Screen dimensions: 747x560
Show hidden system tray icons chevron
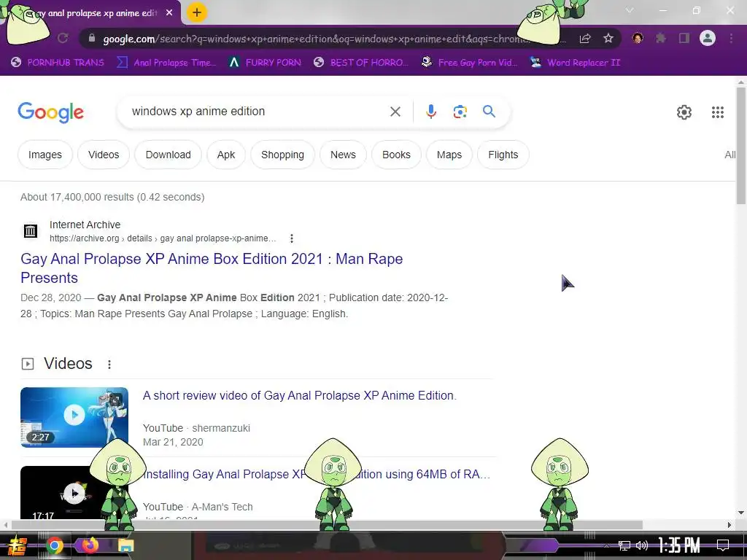tap(606, 545)
